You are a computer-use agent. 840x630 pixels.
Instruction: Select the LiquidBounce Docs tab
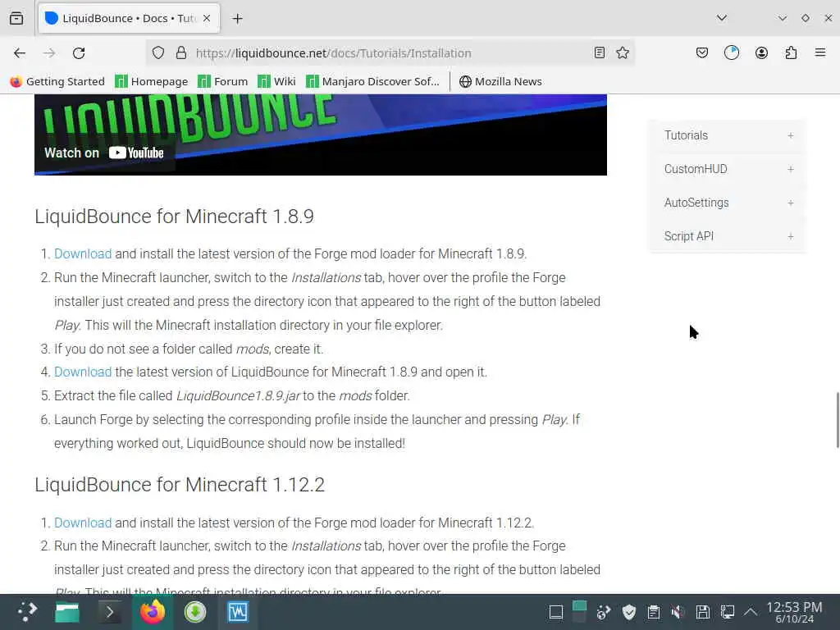(128, 19)
